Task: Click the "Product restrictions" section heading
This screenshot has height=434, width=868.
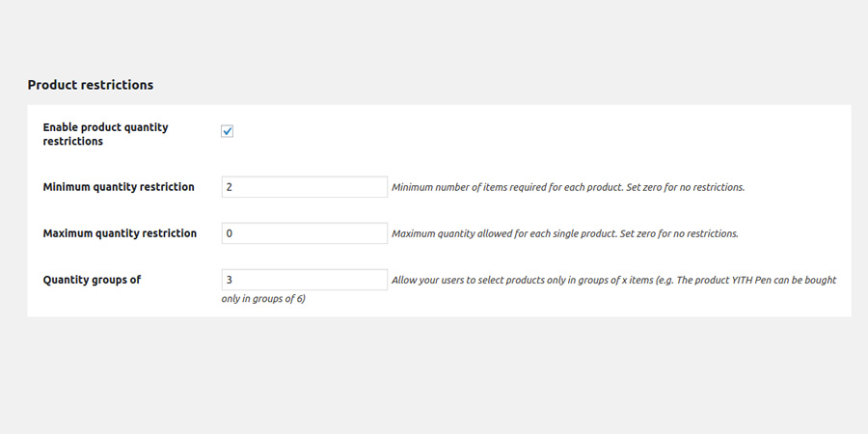Action: pos(90,85)
